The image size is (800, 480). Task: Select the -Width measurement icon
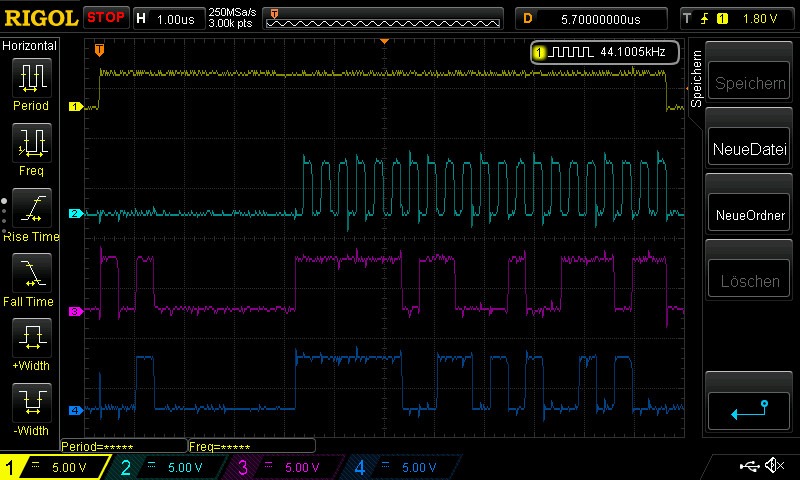(x=32, y=402)
